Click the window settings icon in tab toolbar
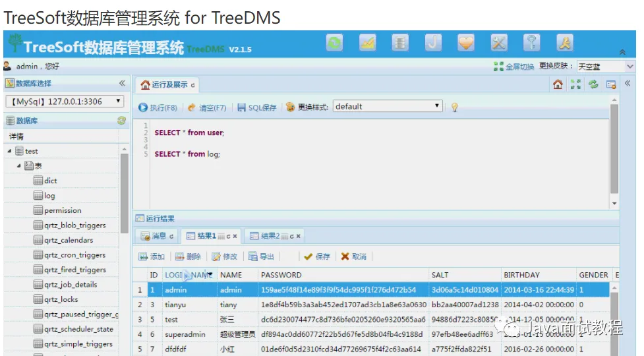The image size is (644, 356). pos(611,84)
